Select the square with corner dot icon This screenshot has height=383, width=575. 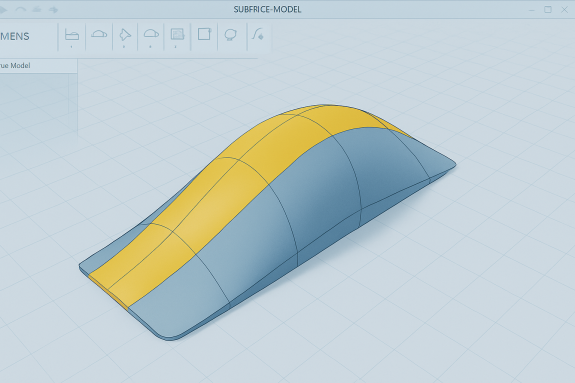[x=205, y=34]
